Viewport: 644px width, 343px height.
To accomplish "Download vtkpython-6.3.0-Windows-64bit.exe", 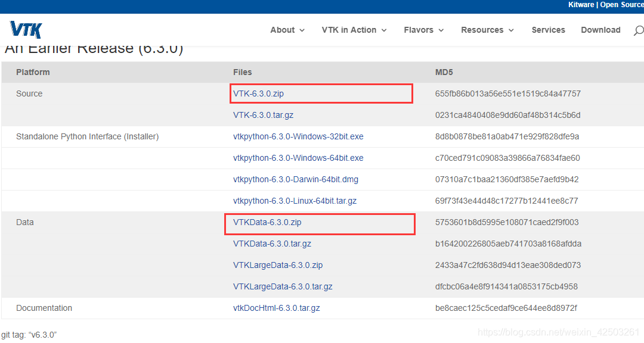I will click(298, 158).
